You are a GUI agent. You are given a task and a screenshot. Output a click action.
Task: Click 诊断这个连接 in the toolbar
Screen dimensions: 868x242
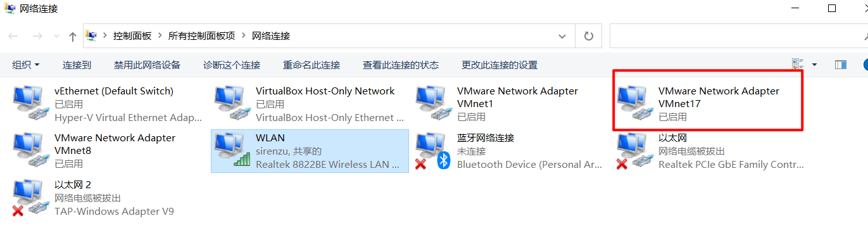pyautogui.click(x=232, y=65)
